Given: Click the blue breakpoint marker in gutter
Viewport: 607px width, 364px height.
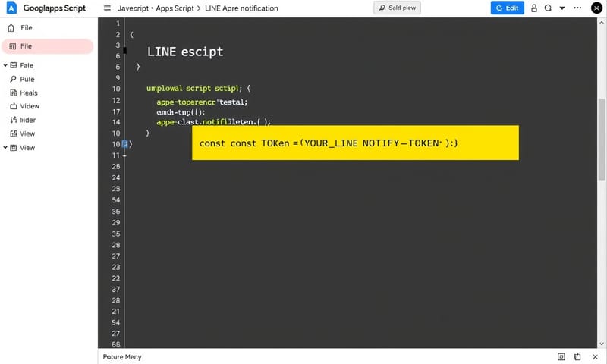Looking at the screenshot, I should [124, 144].
